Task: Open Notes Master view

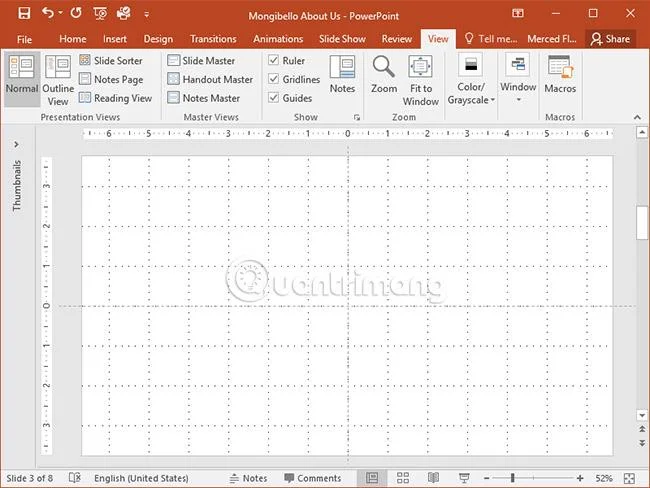Action: (x=204, y=98)
